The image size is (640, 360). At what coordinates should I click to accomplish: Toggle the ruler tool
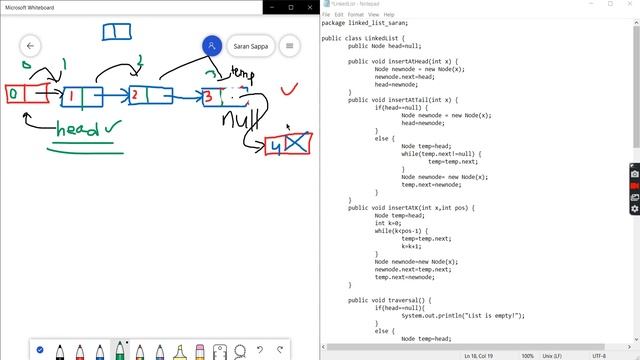click(220, 352)
